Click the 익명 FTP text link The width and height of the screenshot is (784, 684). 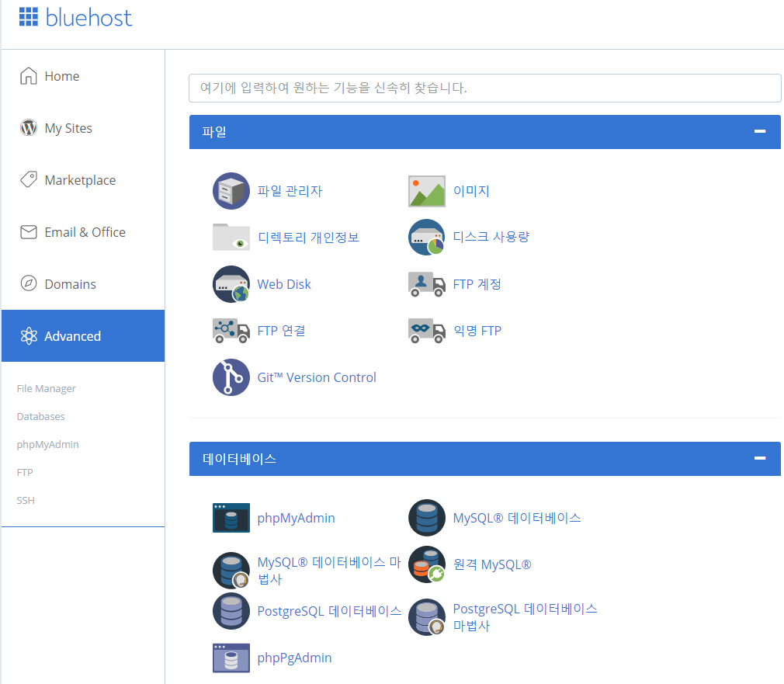477,331
